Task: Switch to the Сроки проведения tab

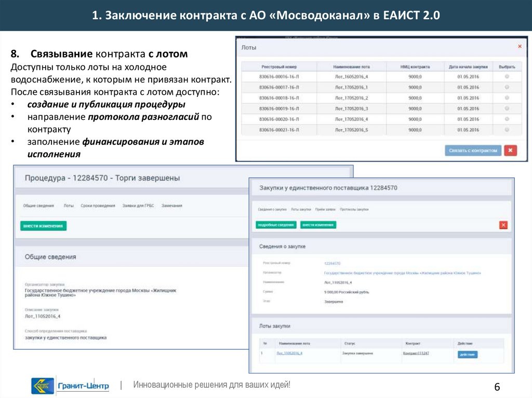Action: (x=98, y=205)
